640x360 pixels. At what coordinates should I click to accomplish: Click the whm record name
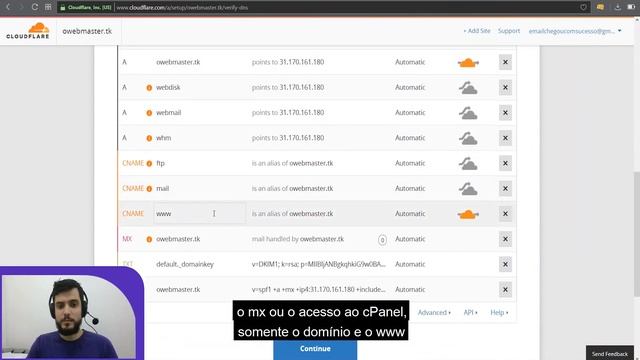coord(164,138)
